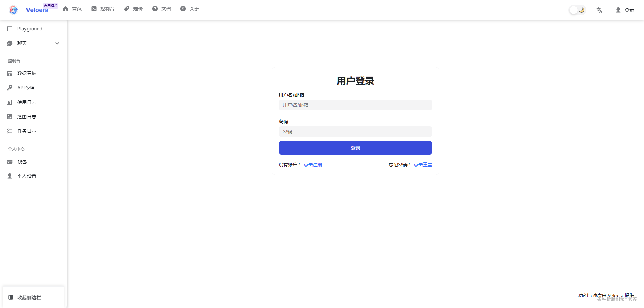Open the 控制台 nav item
The width and height of the screenshot is (644, 308).
[103, 9]
